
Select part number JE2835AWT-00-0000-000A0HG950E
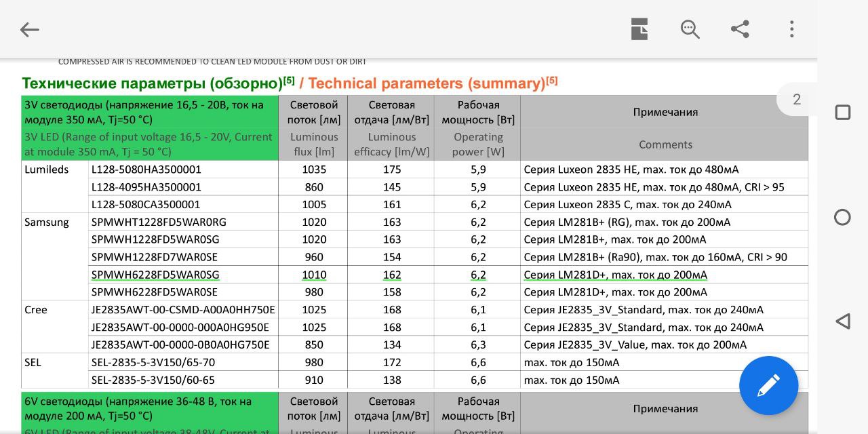point(180,328)
